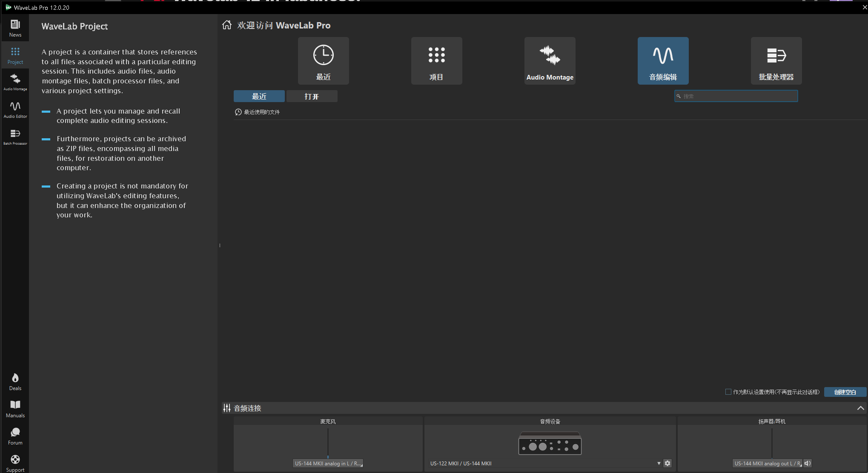This screenshot has height=473, width=868.
Task: Enable the use-as-default-settings checkbox
Action: tap(728, 392)
